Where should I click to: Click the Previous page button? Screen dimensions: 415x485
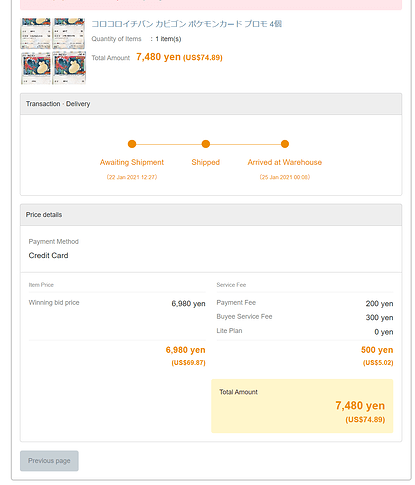tap(49, 461)
